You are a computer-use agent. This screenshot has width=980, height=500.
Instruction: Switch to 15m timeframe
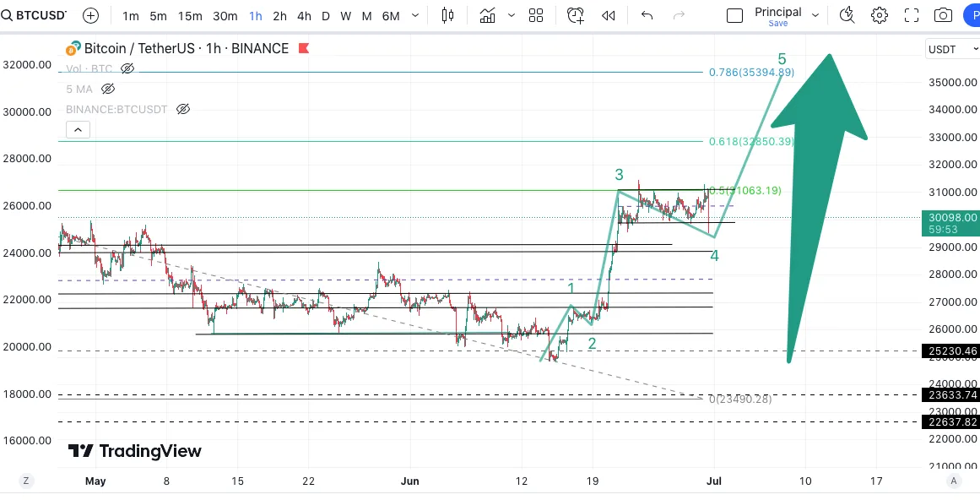[x=190, y=16]
